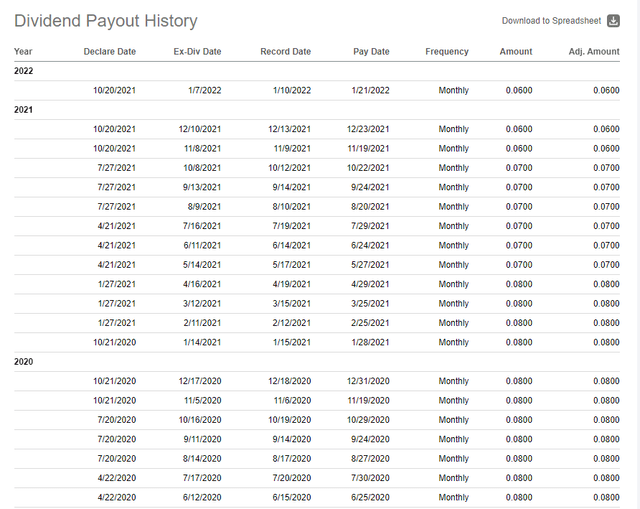Screen dimensions: 640x509
Task: Select ex-div date 7/17/2020
Action: pyautogui.click(x=202, y=478)
